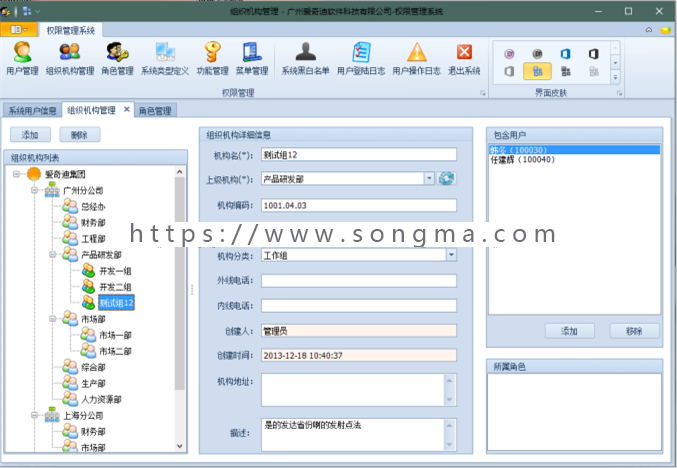Click the yellow mail icon at top right

[665, 30]
